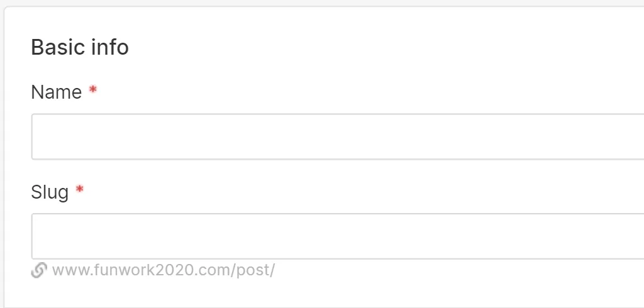This screenshot has width=644, height=308.
Task: Click the red asterisk next to Slug
Action: tap(80, 190)
